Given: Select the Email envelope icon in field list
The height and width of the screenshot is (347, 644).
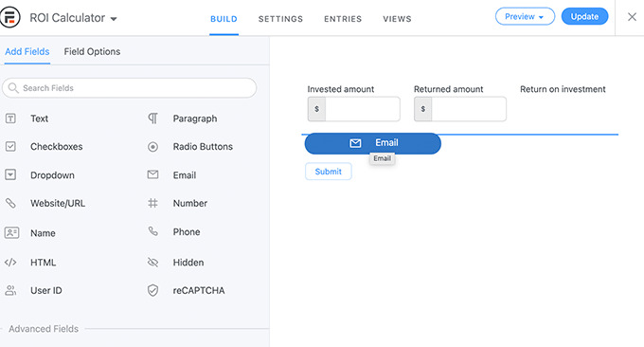Looking at the screenshot, I should click(x=152, y=174).
